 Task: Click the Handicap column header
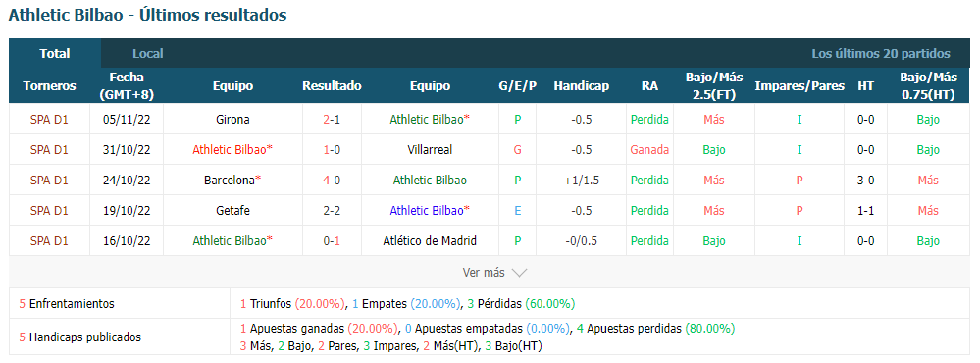[x=582, y=86]
